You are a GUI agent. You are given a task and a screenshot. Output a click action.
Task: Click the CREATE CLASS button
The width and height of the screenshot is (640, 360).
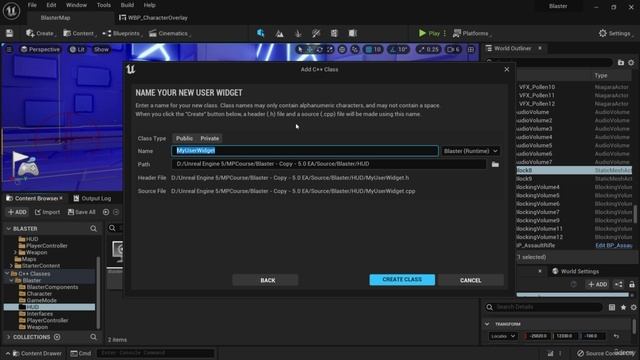click(402, 280)
